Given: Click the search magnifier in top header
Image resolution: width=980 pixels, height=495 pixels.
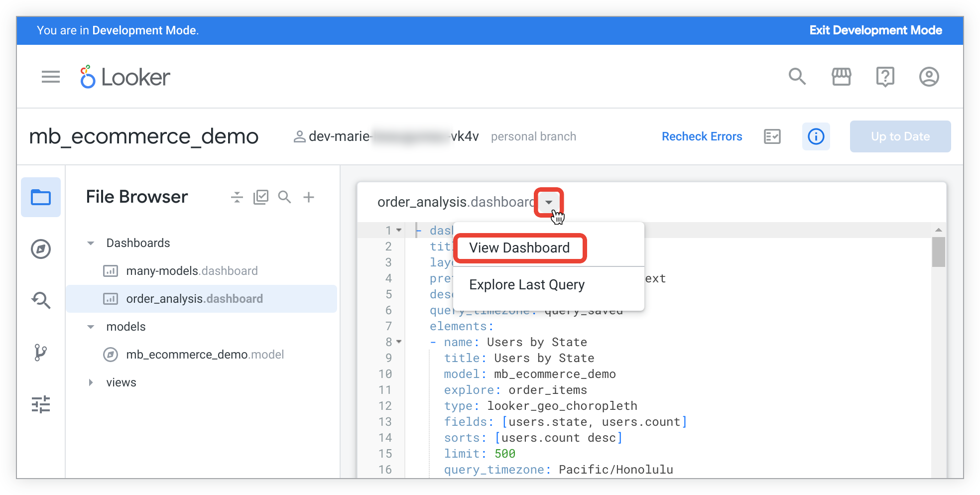Looking at the screenshot, I should tap(797, 77).
